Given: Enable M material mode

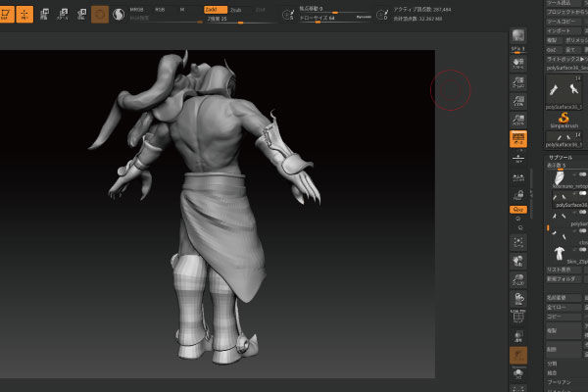Looking at the screenshot, I should pos(182,10).
